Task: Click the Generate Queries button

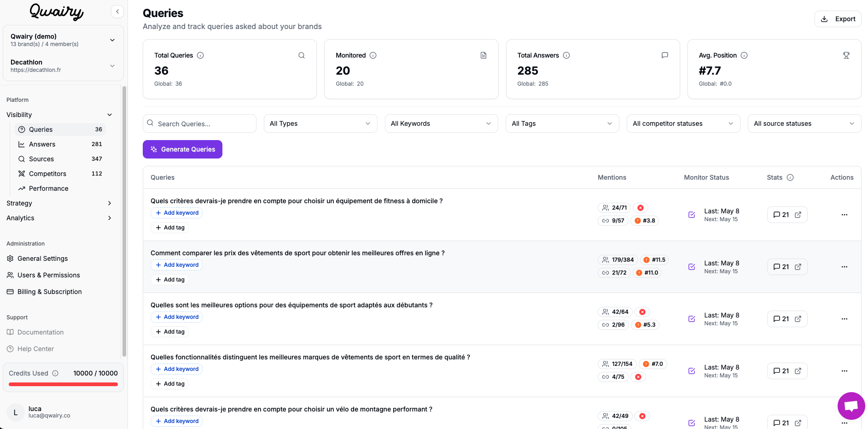Action: 182,149
